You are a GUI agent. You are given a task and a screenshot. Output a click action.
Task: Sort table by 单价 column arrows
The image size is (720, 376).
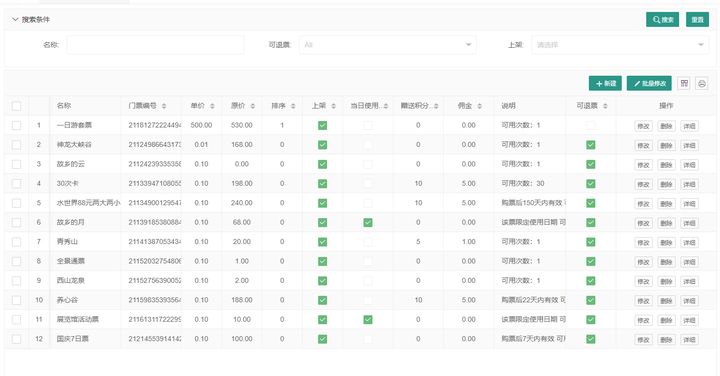[x=212, y=106]
